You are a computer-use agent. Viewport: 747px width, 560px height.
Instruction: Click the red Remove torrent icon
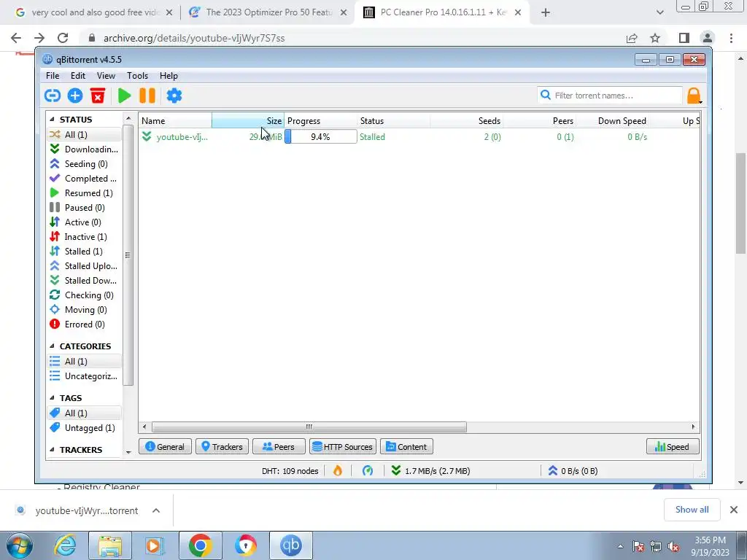pos(98,96)
